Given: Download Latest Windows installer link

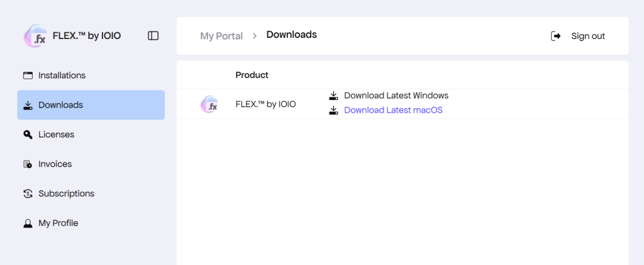Looking at the screenshot, I should click(x=396, y=96).
